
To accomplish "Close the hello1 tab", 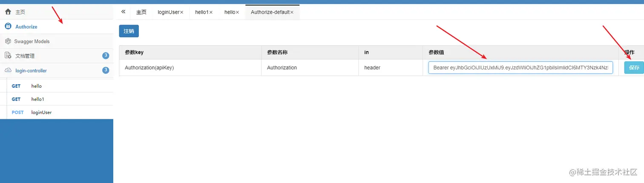I will tap(211, 12).
